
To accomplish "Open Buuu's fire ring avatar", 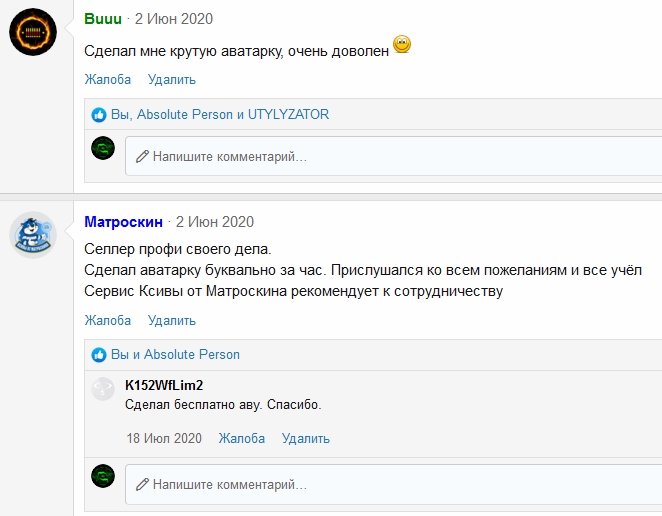I will tap(33, 32).
